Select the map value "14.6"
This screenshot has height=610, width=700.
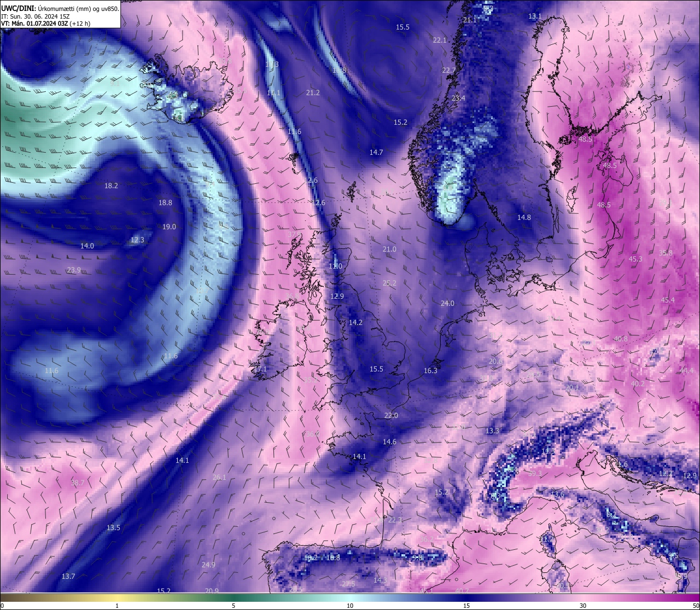[x=389, y=442]
